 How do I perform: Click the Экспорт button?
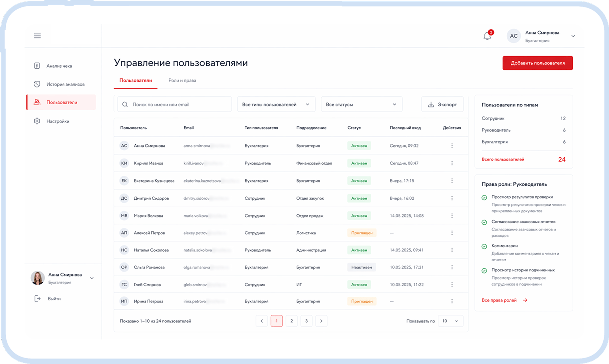(x=442, y=104)
